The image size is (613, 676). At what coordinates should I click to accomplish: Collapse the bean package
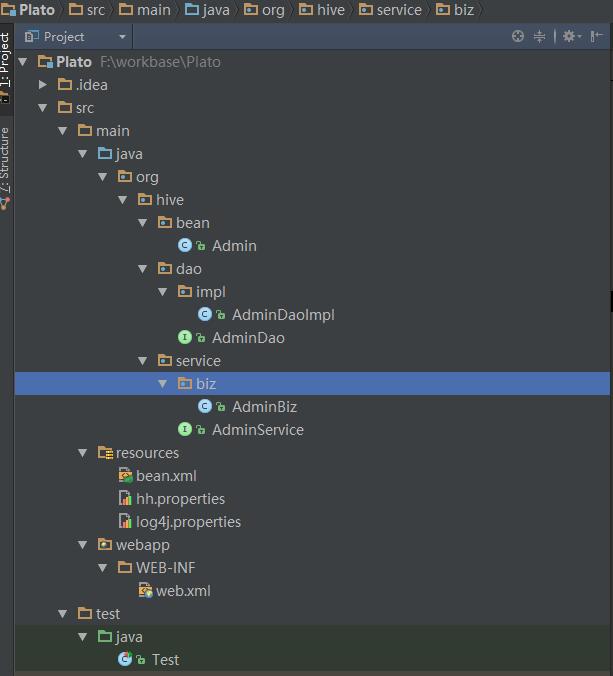pos(143,222)
